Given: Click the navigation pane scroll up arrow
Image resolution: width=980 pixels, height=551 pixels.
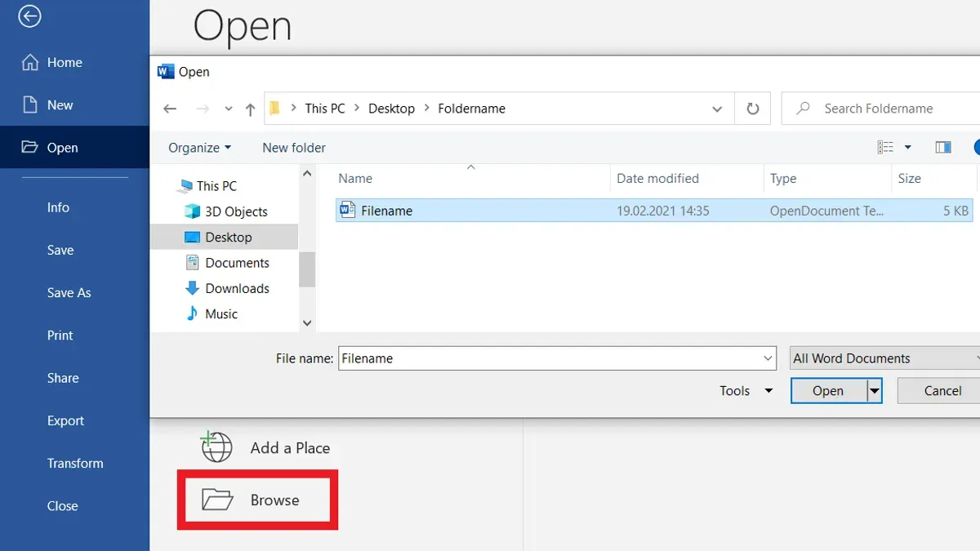Looking at the screenshot, I should point(307,173).
